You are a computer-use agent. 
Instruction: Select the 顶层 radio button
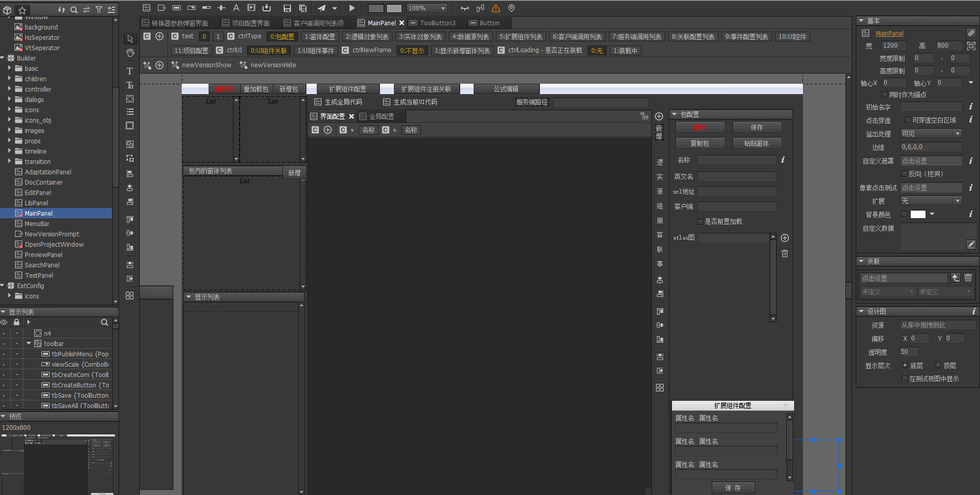tap(938, 365)
